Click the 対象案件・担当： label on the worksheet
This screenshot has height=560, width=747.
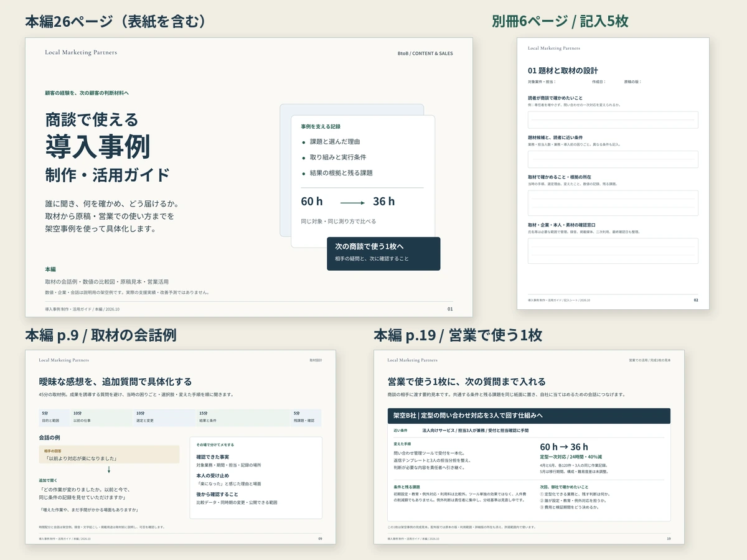click(541, 82)
